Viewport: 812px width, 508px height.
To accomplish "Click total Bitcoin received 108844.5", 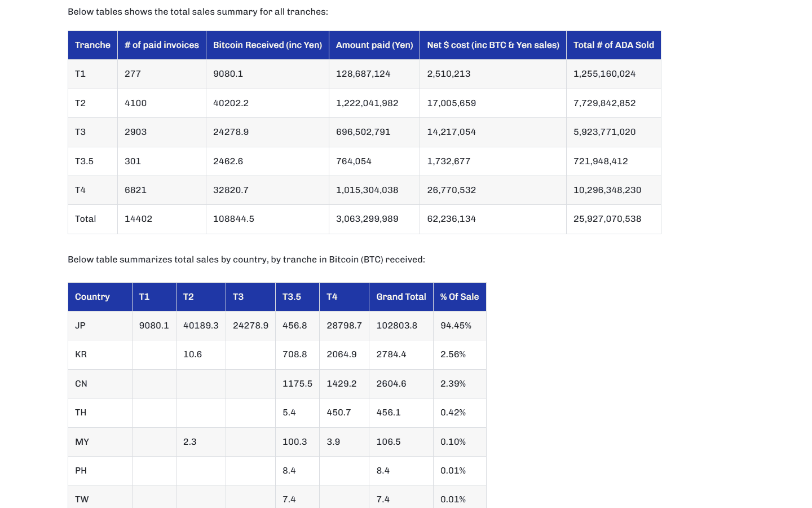I will coord(233,219).
